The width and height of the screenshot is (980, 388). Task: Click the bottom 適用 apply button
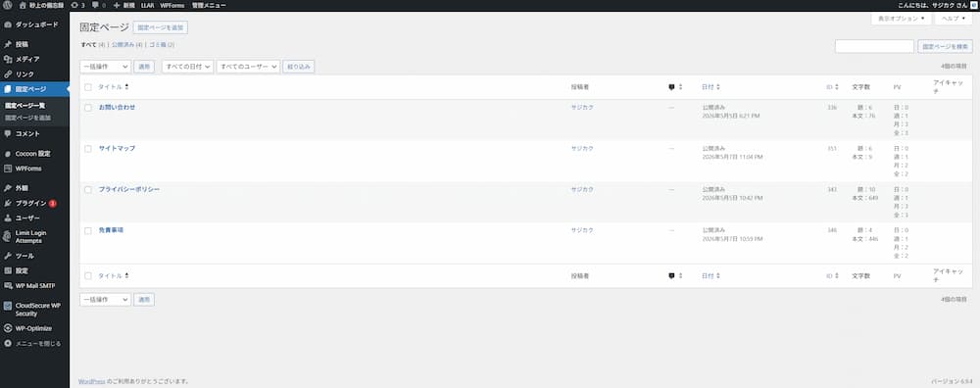click(x=144, y=300)
